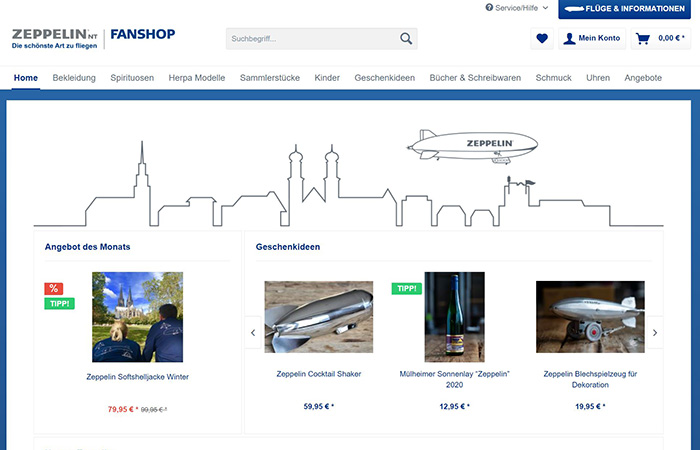Open the Home menu tab

pos(26,78)
